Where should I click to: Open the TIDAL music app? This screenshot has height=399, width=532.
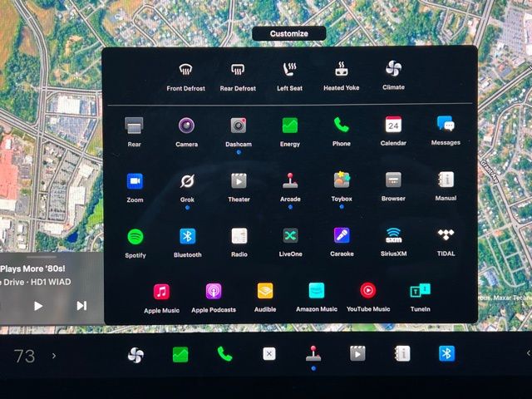tap(446, 236)
